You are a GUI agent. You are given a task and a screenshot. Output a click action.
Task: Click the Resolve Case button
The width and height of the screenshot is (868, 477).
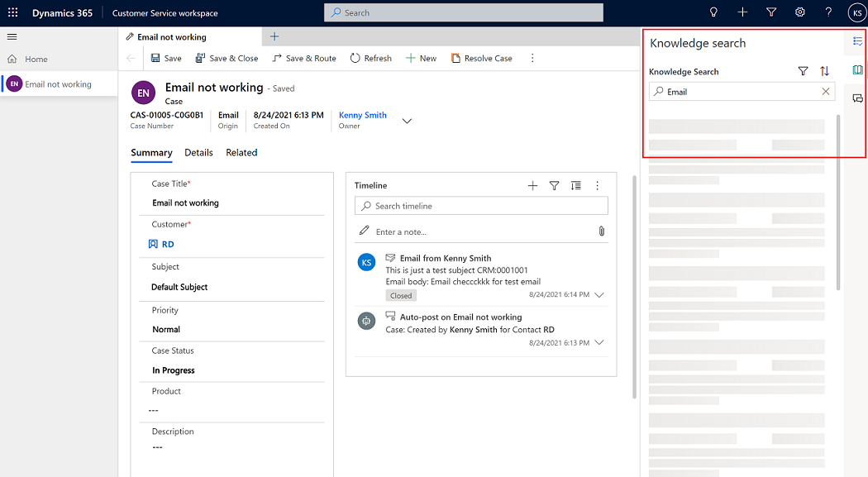pos(482,58)
